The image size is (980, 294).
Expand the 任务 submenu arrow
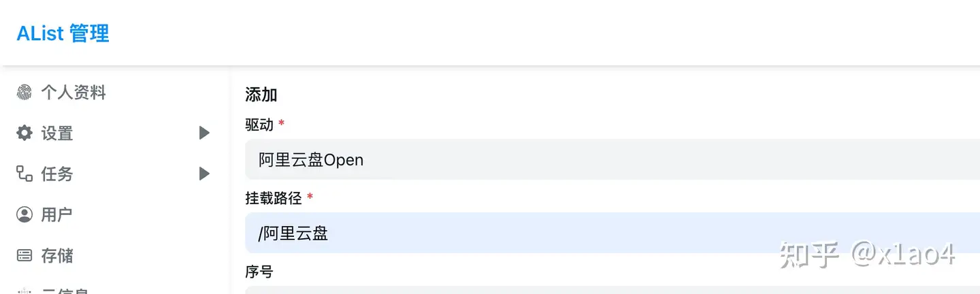coord(204,174)
